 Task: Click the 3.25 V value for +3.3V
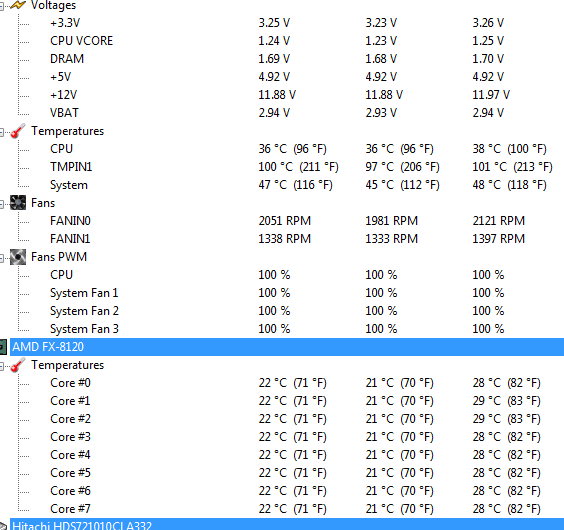tap(274, 23)
